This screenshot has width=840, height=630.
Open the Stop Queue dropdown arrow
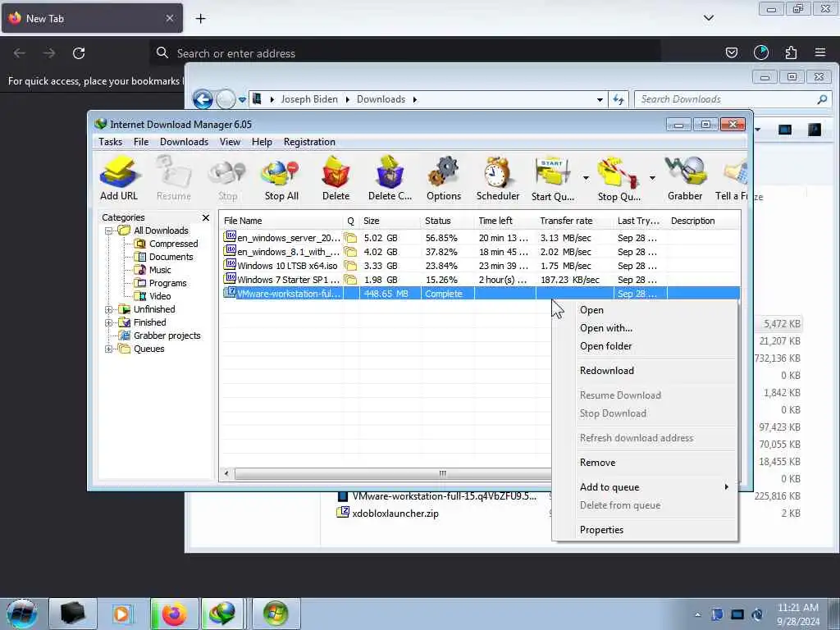point(652,178)
